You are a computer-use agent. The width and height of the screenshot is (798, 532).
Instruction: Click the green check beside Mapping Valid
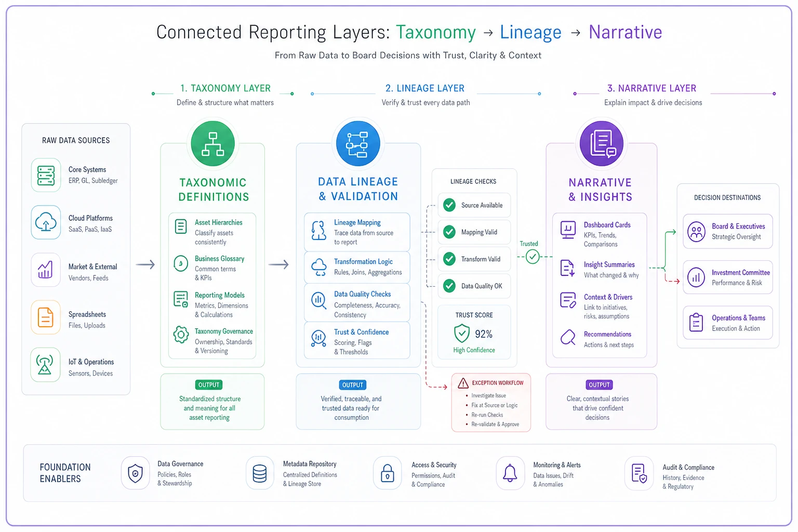(x=449, y=232)
